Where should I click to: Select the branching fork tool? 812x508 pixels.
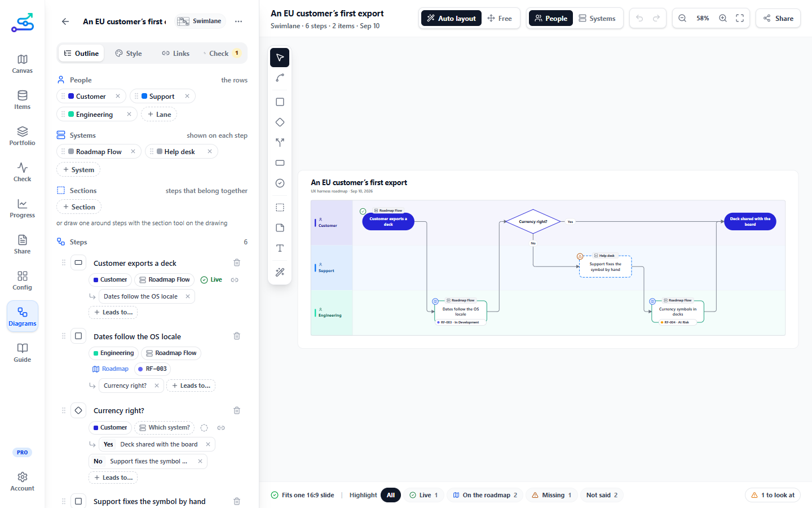pyautogui.click(x=280, y=143)
